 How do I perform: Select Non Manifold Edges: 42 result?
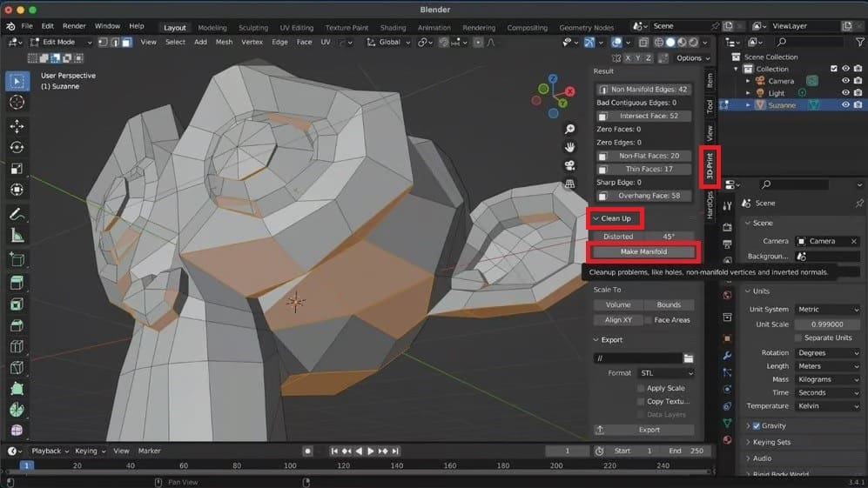643,89
